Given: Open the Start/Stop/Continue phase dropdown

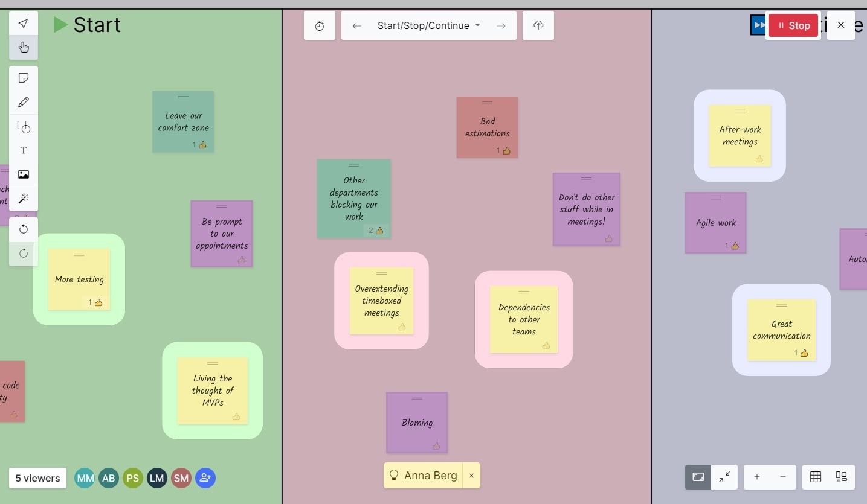Looking at the screenshot, I should (x=428, y=25).
